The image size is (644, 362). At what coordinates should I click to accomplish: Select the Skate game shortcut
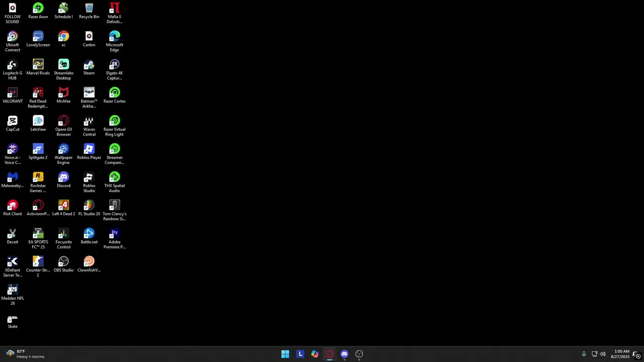(x=13, y=321)
